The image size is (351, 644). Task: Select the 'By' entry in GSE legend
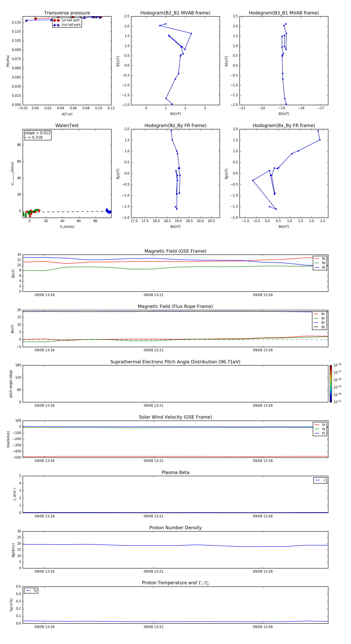(x=320, y=263)
